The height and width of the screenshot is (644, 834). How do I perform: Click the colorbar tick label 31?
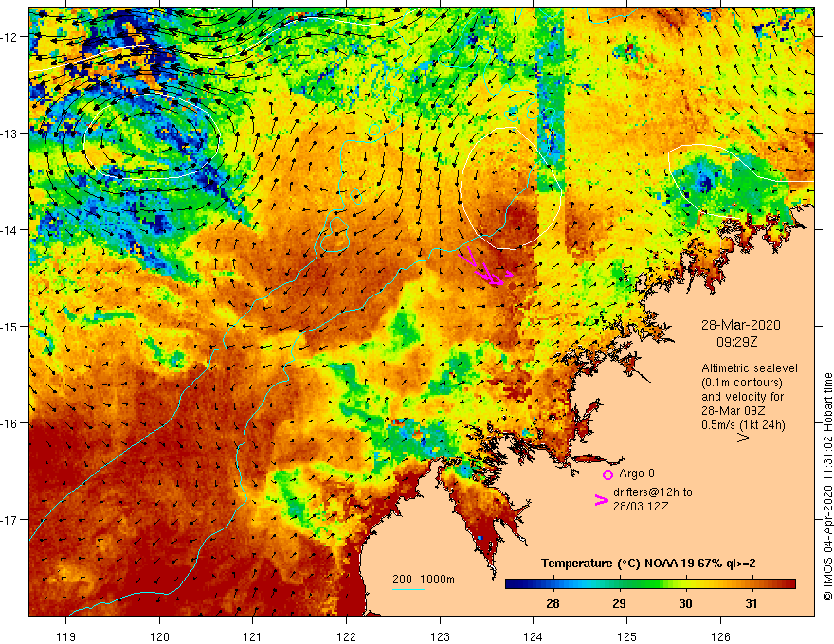(751, 603)
